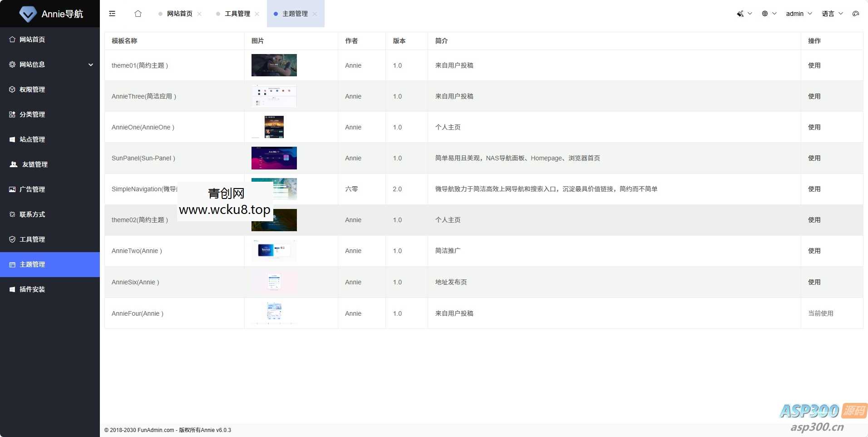
Task: Open 分类管理 from the sidebar
Action: tap(32, 114)
